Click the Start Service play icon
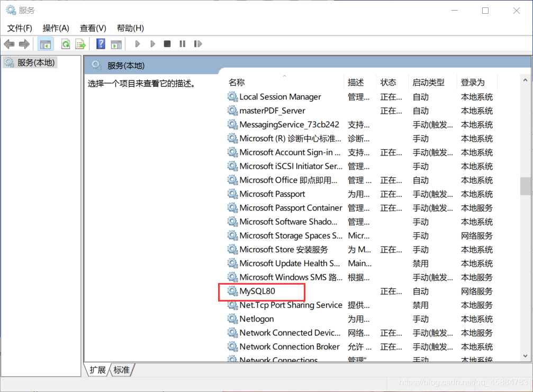The width and height of the screenshot is (533, 392). pyautogui.click(x=137, y=44)
